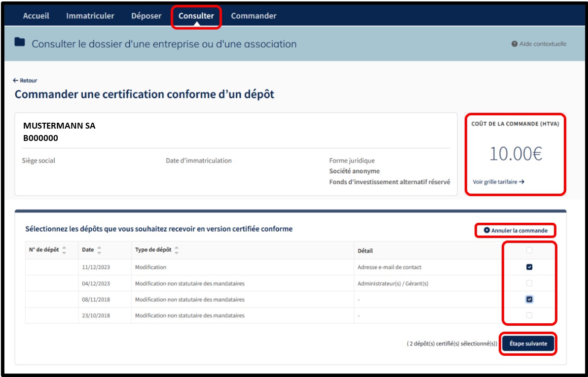
Task: Click the back arrow icon next to Retour
Action: [x=16, y=80]
